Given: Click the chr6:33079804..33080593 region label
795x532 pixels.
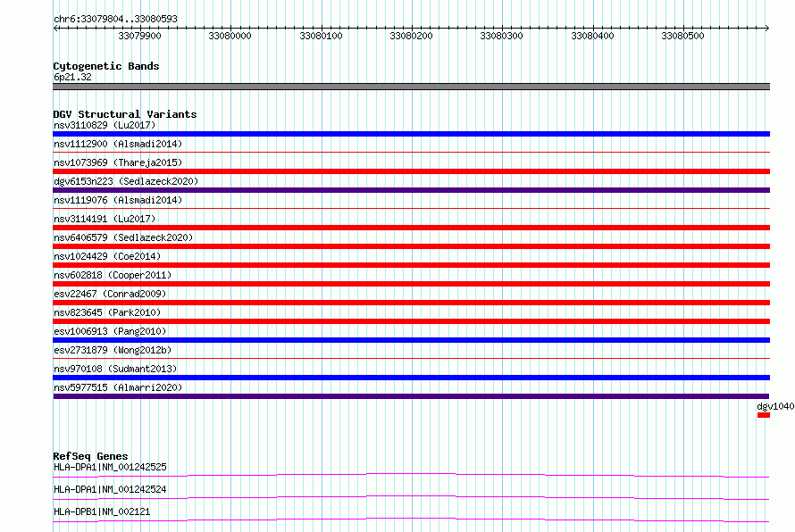Looking at the screenshot, I should 115,19.
